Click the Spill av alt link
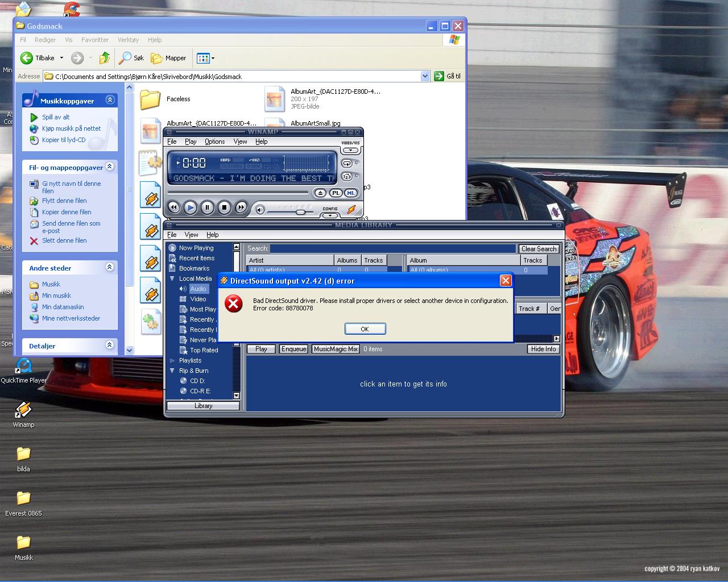Image resolution: width=728 pixels, height=582 pixels. tap(56, 117)
